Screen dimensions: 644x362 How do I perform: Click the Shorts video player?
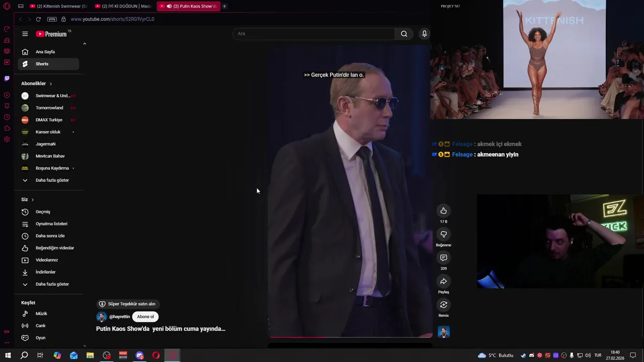tap(350, 191)
